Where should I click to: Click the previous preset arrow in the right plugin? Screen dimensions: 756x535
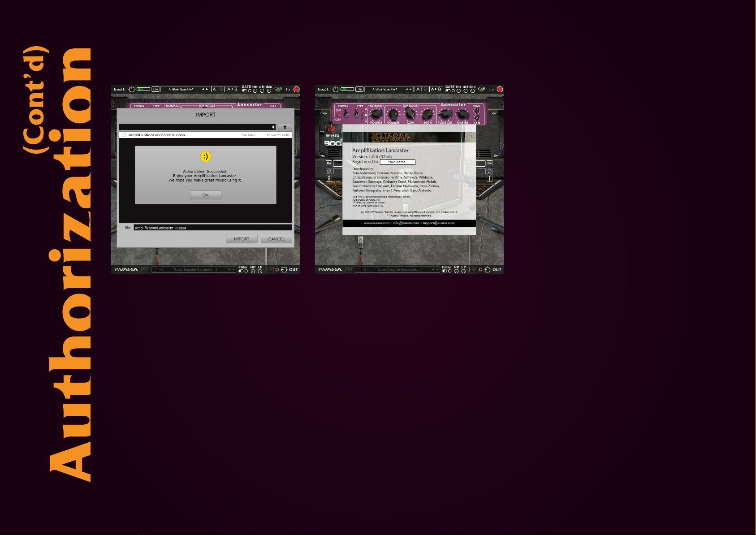407,89
